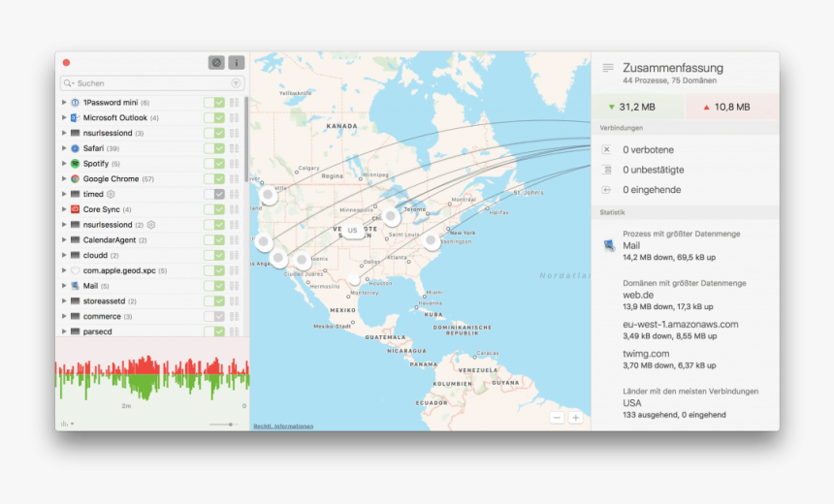This screenshot has height=504, width=834.
Task: Zoom in on the map
Action: [x=575, y=417]
